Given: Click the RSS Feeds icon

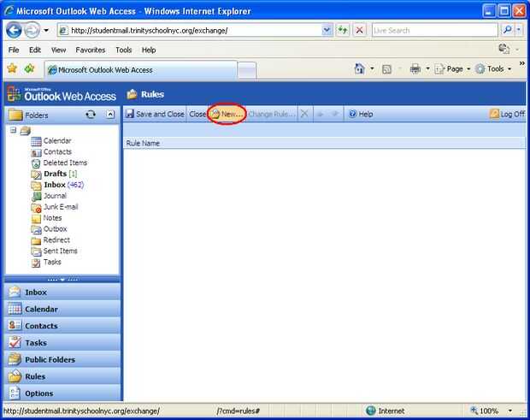Looking at the screenshot, I should [386, 69].
